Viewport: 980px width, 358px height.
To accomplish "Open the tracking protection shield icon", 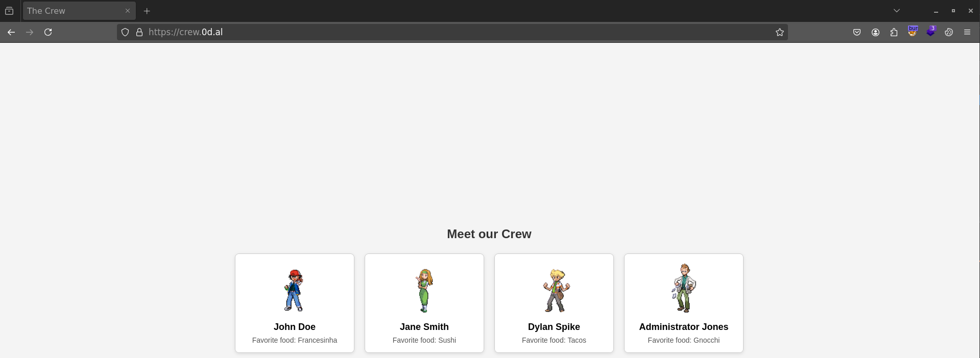I will coord(125,32).
